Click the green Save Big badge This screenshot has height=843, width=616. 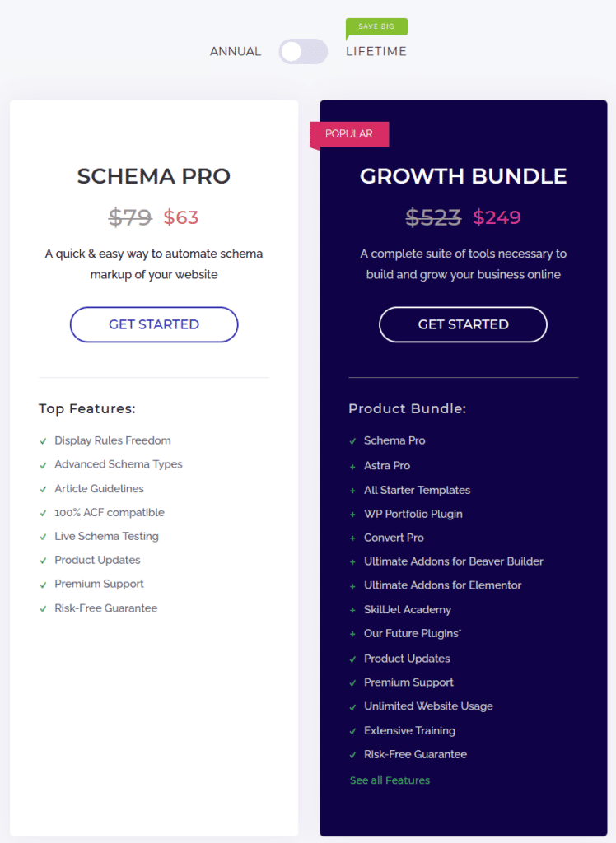point(376,26)
